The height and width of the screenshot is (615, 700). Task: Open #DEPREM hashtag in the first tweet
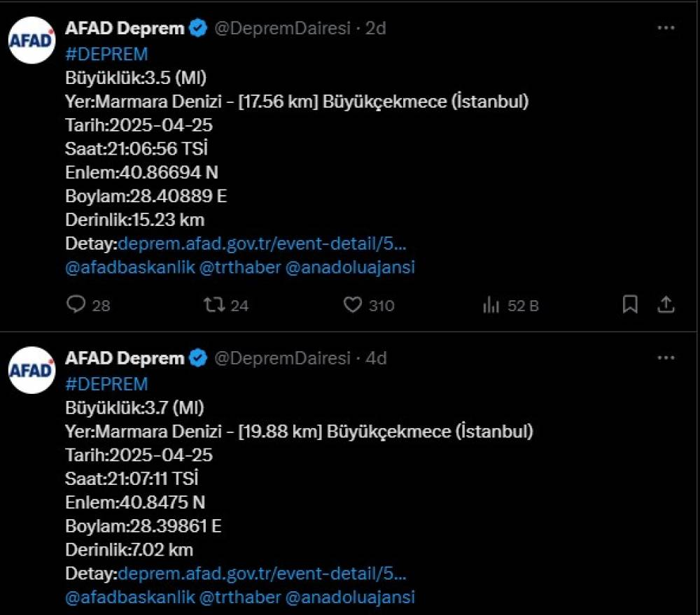point(106,55)
